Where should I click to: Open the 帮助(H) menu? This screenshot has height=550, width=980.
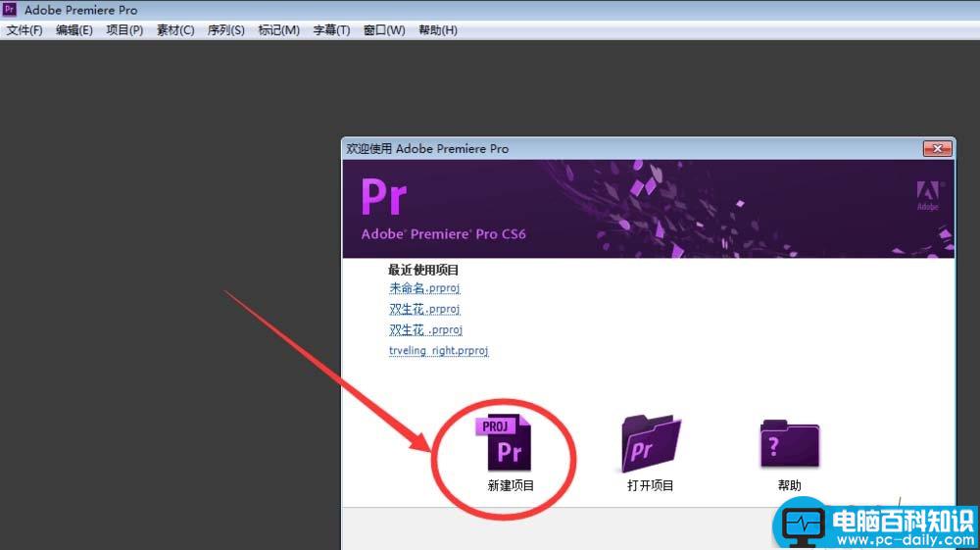tap(437, 30)
